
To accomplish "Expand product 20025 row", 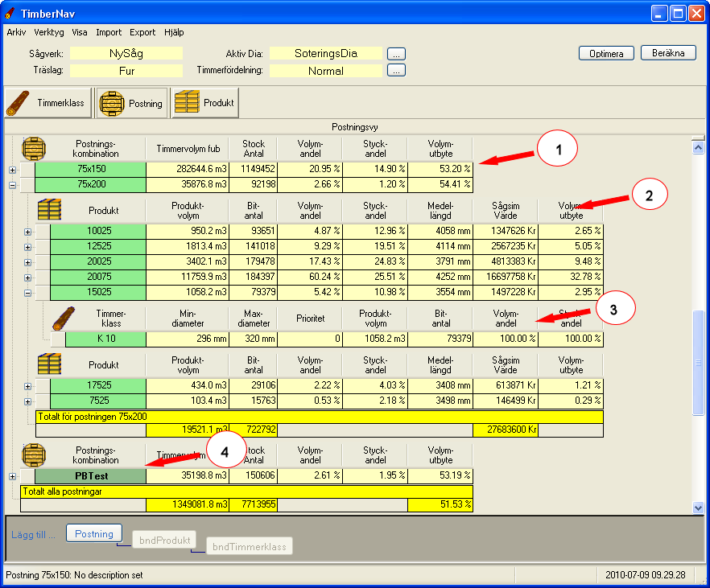I will coord(27,263).
